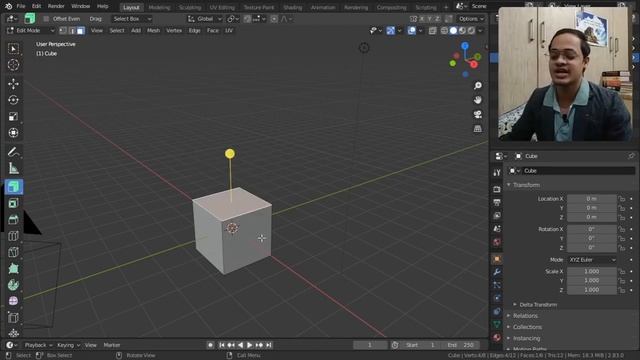Activate the Scale tool
The height and width of the screenshot is (360, 640).
point(13,116)
